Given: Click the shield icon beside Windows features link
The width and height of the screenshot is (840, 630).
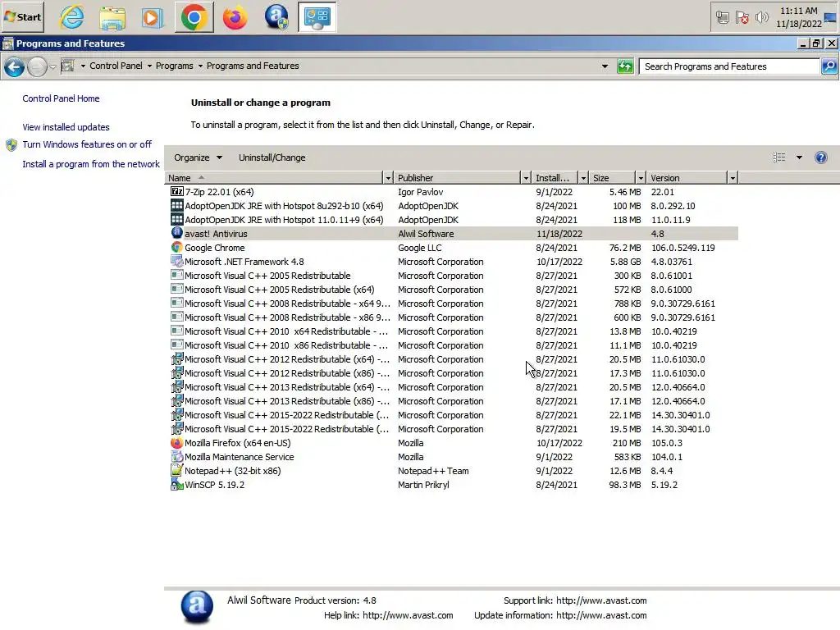Looking at the screenshot, I should point(11,144).
